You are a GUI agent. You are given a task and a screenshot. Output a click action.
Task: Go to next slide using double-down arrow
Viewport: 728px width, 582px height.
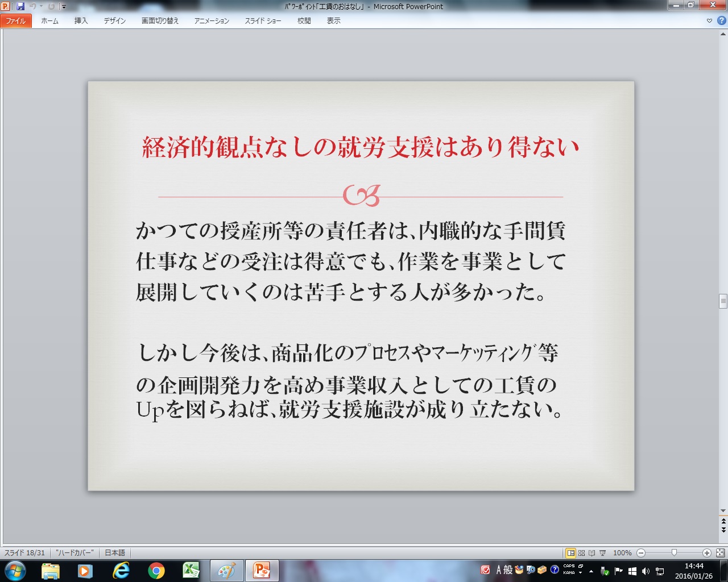[723, 530]
